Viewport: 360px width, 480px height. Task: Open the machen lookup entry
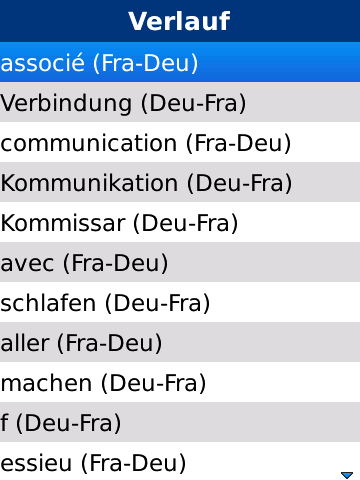(180, 382)
